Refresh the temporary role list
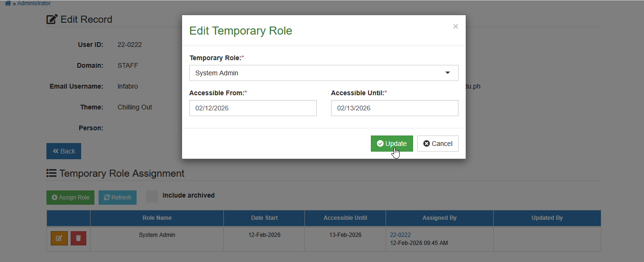This screenshot has height=262, width=644. (x=118, y=198)
